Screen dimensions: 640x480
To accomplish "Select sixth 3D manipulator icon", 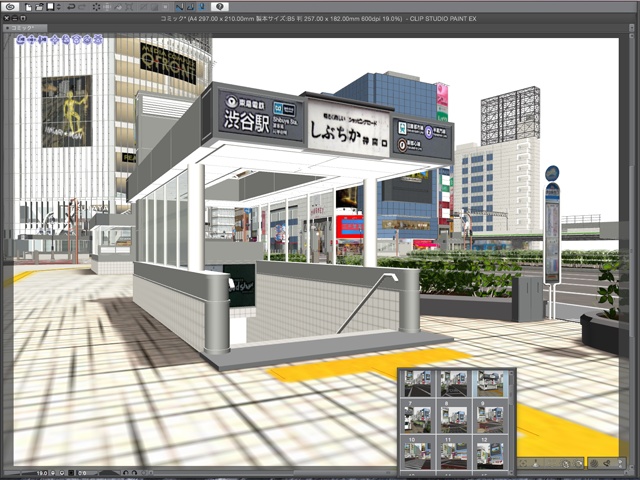I will [76, 40].
